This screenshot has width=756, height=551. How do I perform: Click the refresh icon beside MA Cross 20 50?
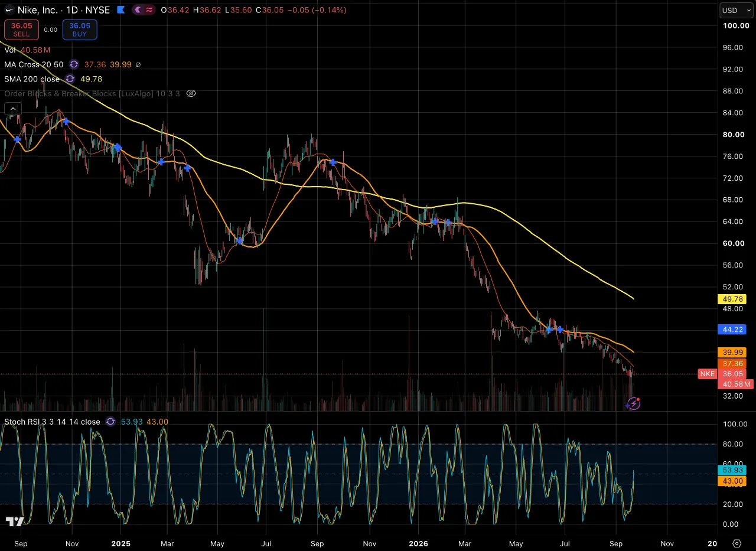pos(74,64)
